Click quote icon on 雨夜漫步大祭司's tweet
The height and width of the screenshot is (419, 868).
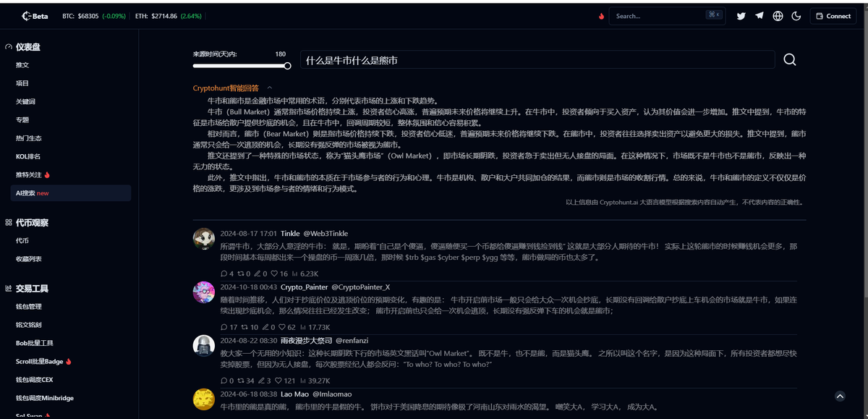(x=262, y=381)
